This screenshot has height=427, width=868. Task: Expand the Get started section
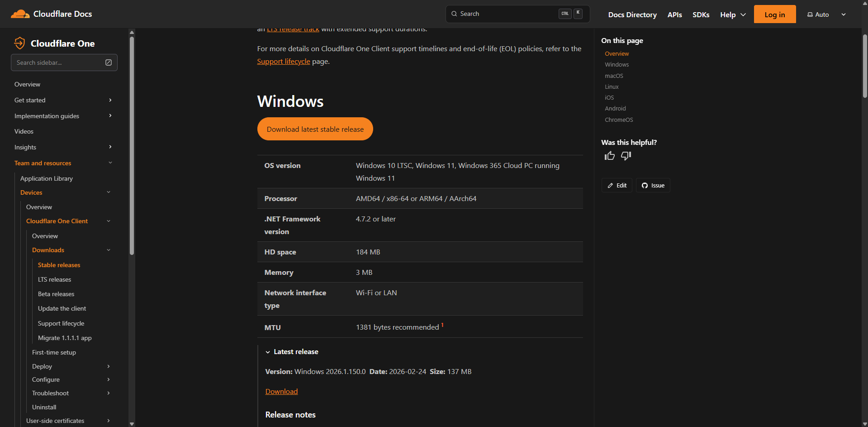coord(110,100)
